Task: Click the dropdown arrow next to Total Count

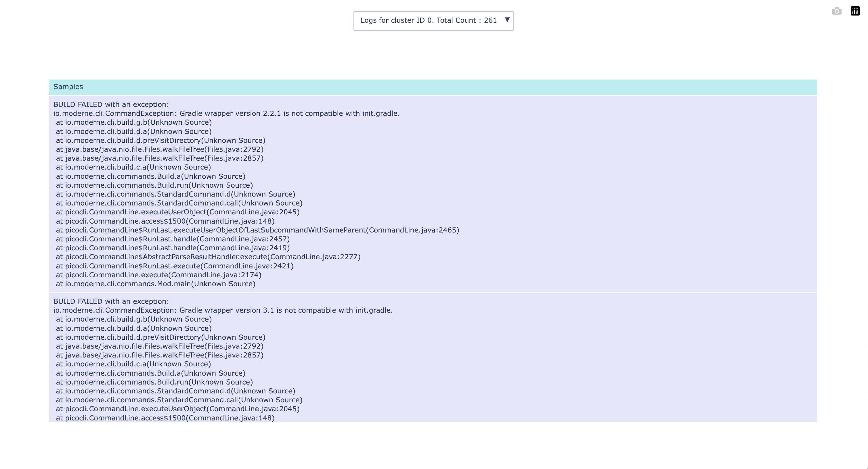Action: point(507,20)
